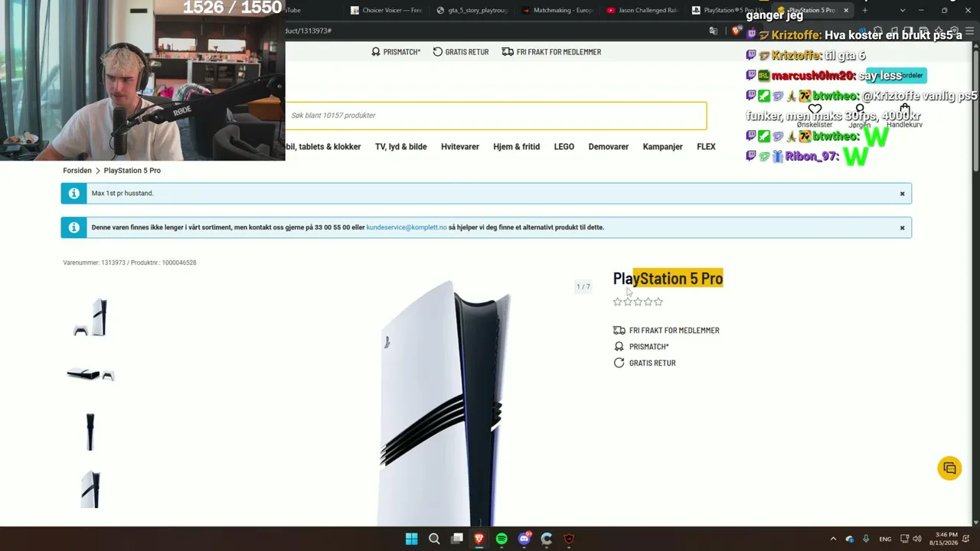
Task: Click FRI FRAKT FOR MEDLEMMER top link
Action: click(x=551, y=52)
